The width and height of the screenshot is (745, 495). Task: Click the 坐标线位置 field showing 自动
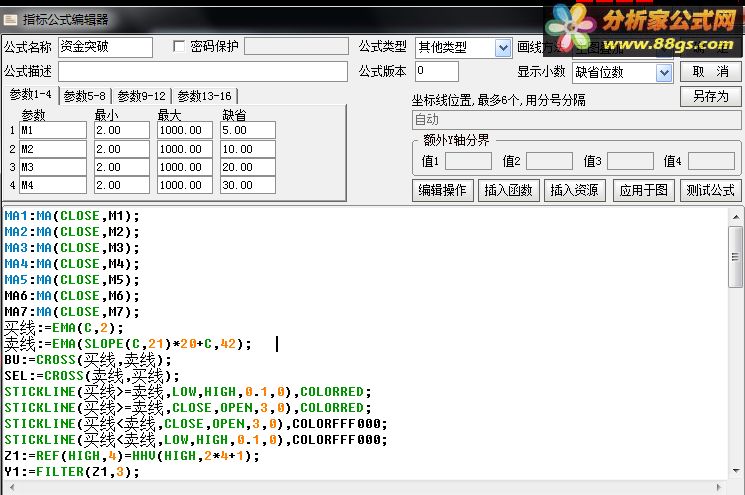pos(576,120)
